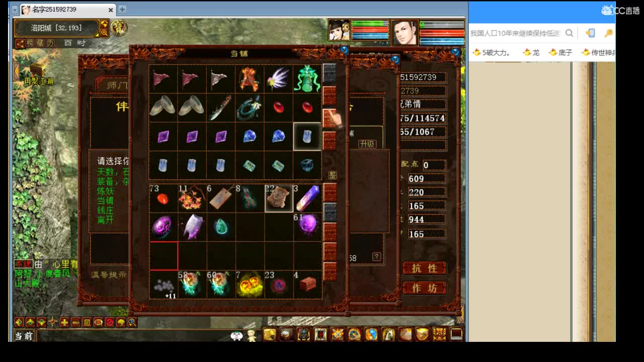Select the female character portrait

pos(339,31)
